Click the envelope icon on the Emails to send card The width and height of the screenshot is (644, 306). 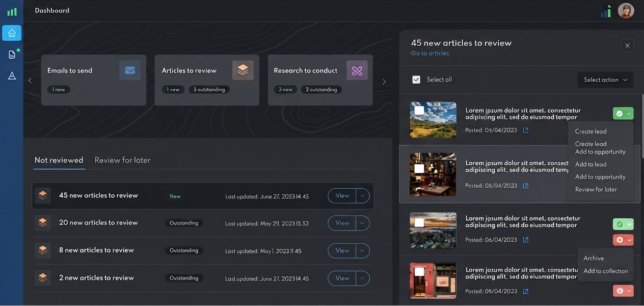click(130, 70)
